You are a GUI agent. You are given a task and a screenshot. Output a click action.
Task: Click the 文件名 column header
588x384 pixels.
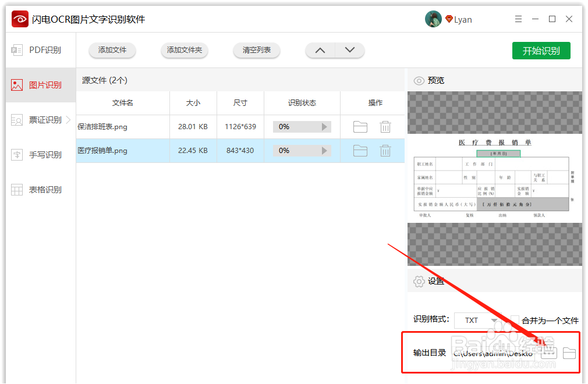point(123,103)
